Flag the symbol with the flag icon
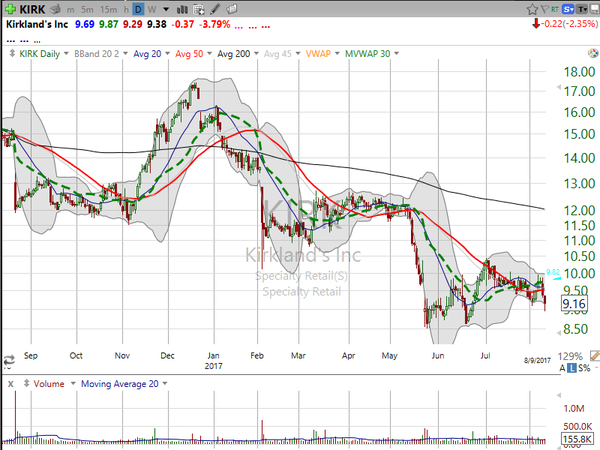600x450 pixels. click(545, 9)
